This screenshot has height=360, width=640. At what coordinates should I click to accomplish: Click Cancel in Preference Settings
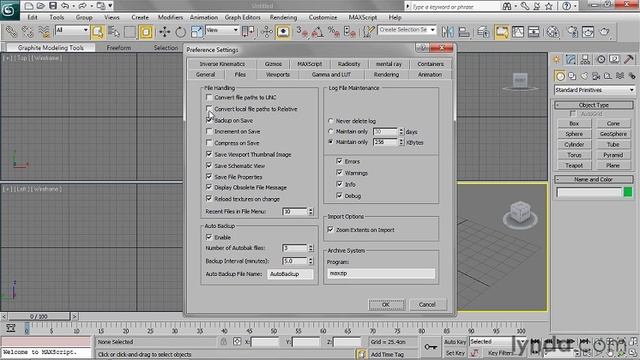pyautogui.click(x=427, y=304)
